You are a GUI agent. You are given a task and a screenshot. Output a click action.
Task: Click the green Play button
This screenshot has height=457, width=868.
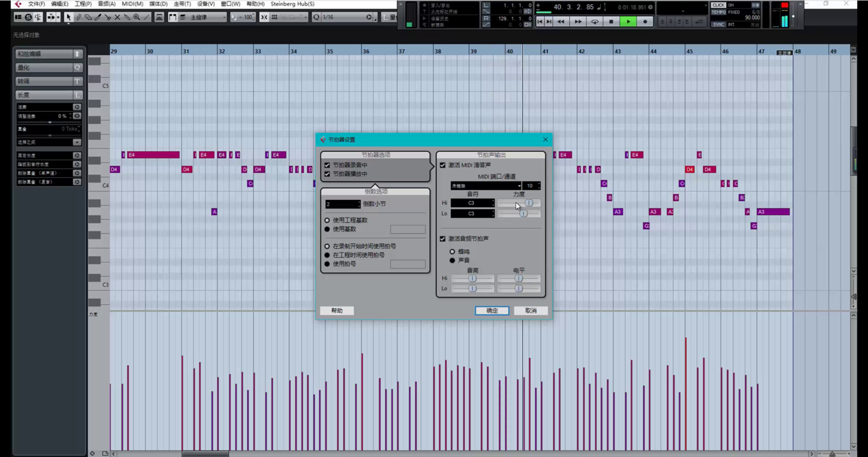click(x=628, y=21)
